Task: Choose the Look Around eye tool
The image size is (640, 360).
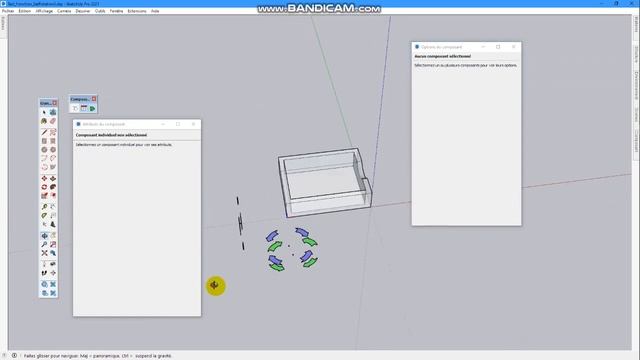Action: click(53, 264)
